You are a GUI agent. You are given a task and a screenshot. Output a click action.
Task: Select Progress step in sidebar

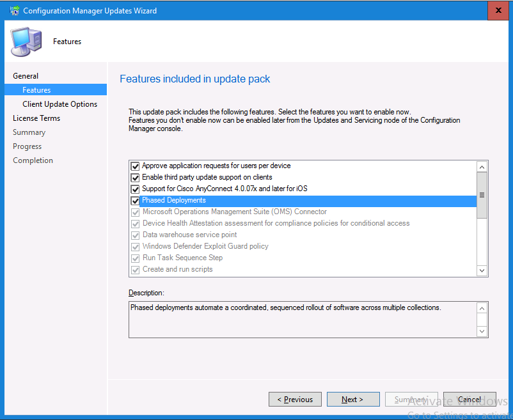[27, 146]
